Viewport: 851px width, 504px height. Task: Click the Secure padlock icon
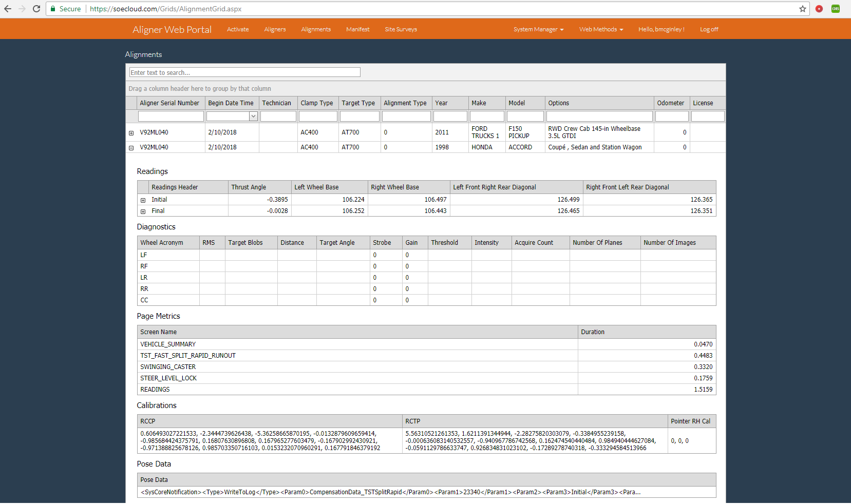53,9
